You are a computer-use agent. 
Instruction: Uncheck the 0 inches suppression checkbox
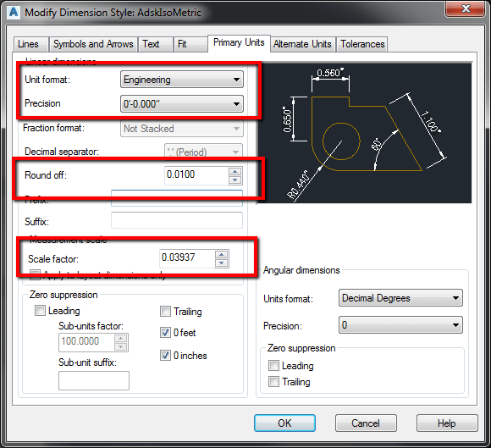coord(165,356)
